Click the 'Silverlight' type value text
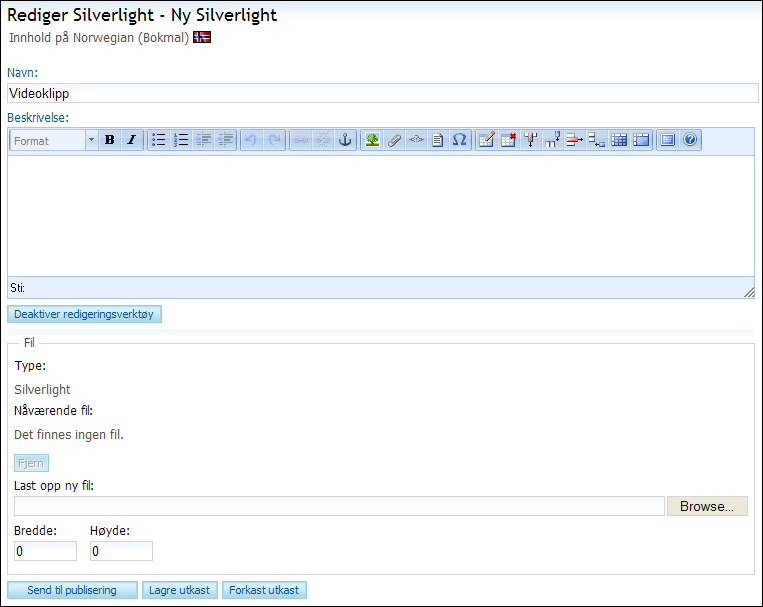 [42, 389]
